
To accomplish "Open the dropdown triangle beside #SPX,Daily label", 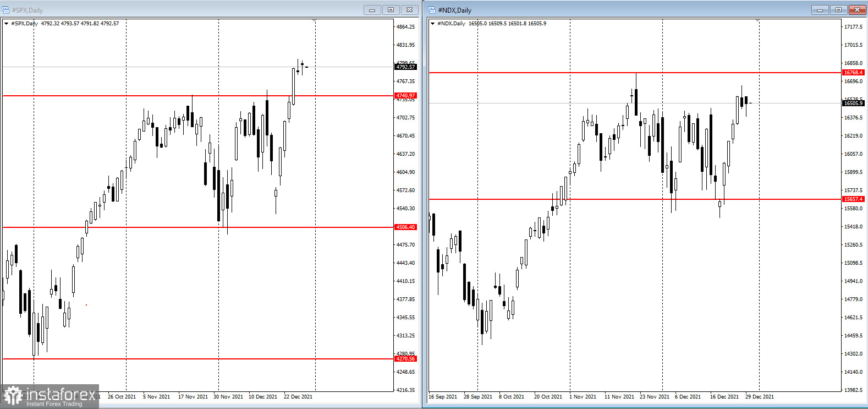I will coord(6,24).
